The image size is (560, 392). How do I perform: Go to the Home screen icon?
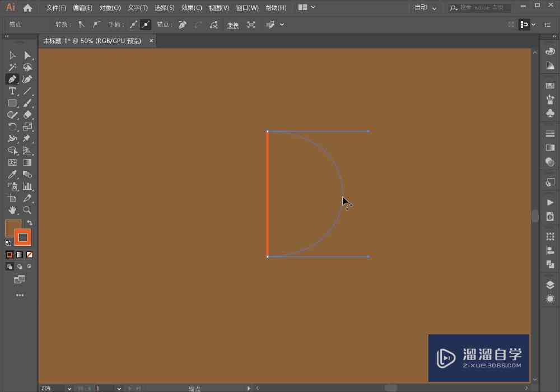click(27, 7)
